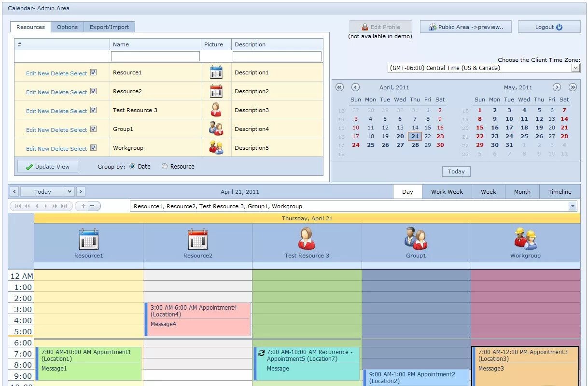This screenshot has width=588, height=386.
Task: Select May 15 in the date navigator
Action: coord(480,128)
